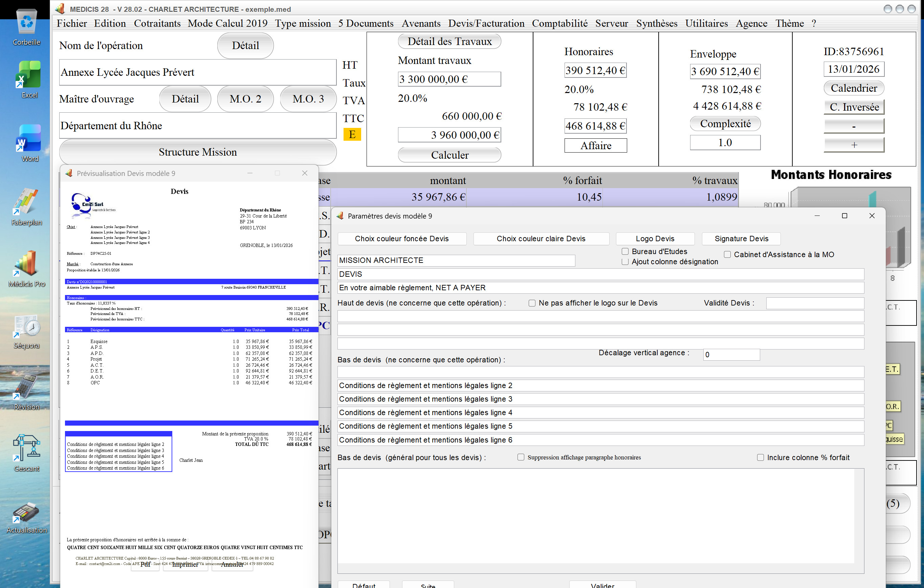Open the Gescant desktop shortcut
This screenshot has width=924, height=588.
click(x=26, y=453)
